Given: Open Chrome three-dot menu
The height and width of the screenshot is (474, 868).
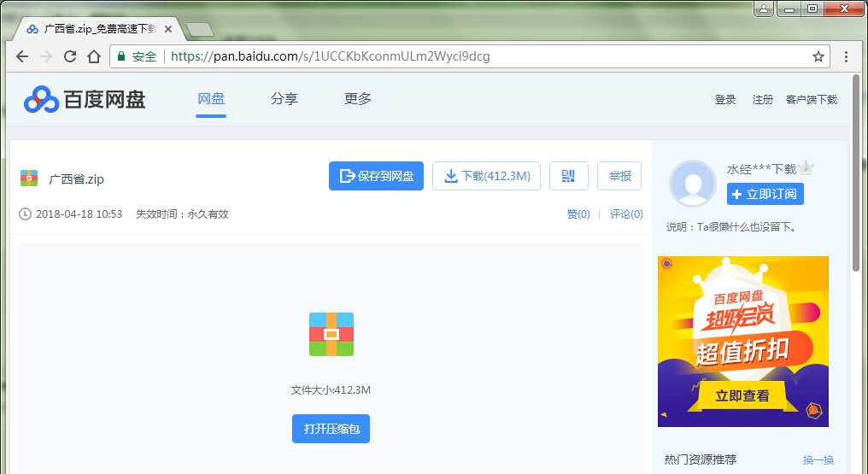Looking at the screenshot, I should pyautogui.click(x=846, y=56).
